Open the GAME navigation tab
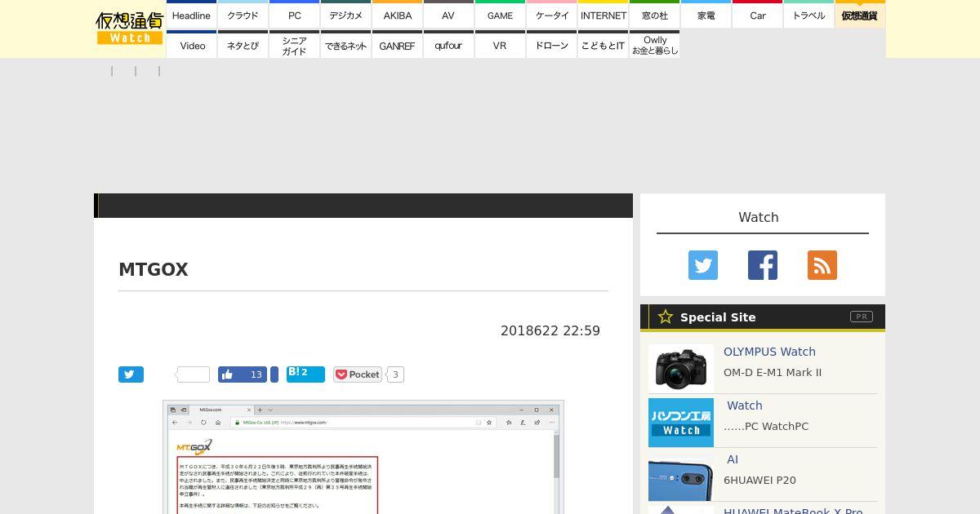The width and height of the screenshot is (980, 514). point(501,14)
